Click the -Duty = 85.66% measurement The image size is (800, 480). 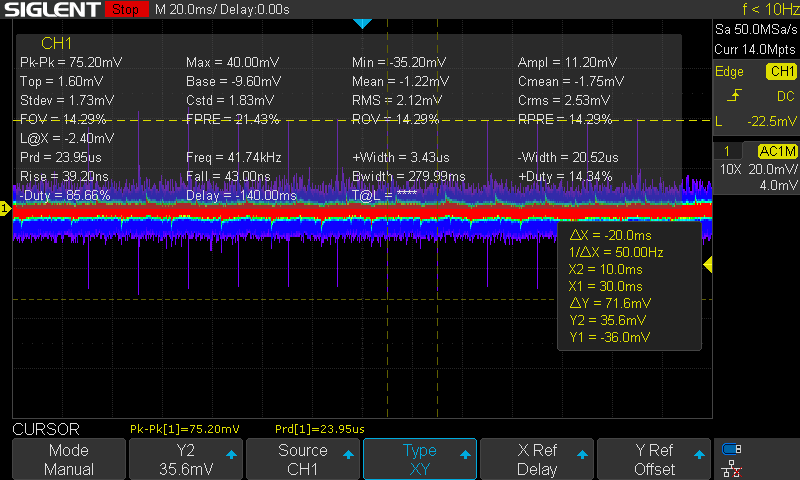coord(65,195)
